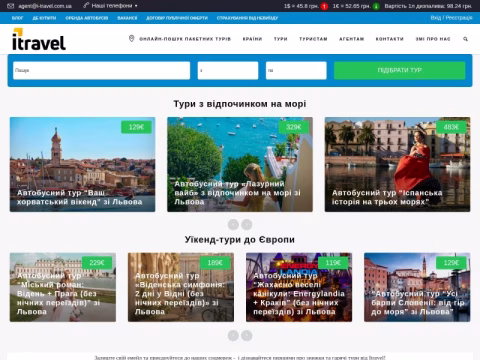
Task: Focus the Пошук search field
Action: coord(102,70)
